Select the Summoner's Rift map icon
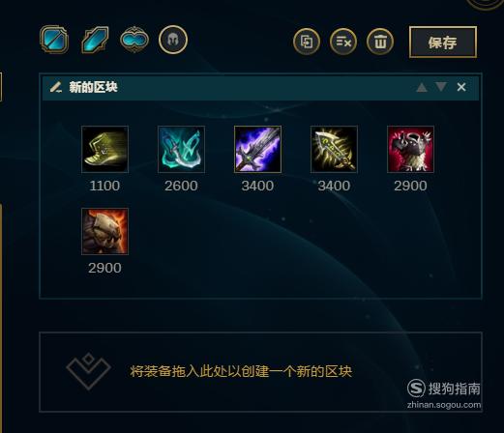Viewport: 504px width, 433px height. pyautogui.click(x=54, y=40)
